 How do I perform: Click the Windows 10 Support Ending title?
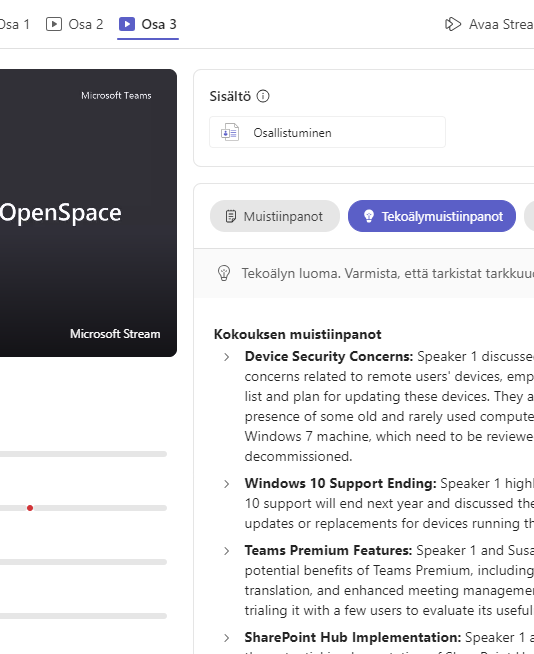click(x=340, y=483)
